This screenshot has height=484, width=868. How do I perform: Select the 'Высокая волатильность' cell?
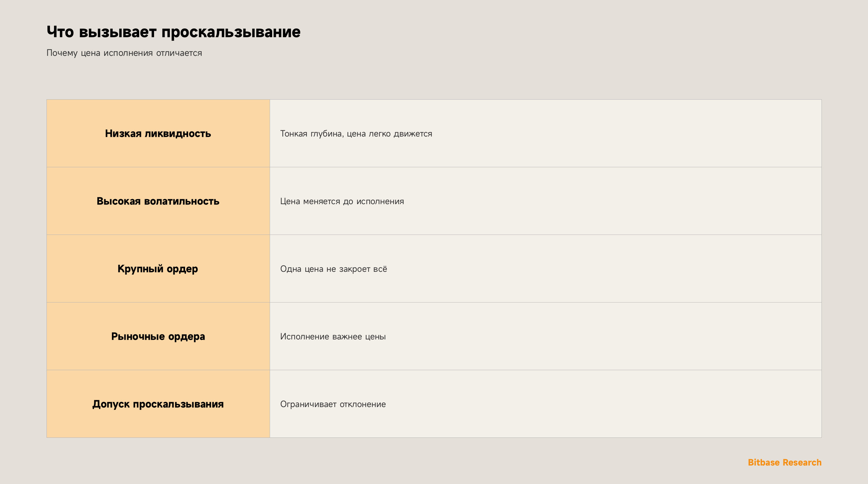click(158, 201)
